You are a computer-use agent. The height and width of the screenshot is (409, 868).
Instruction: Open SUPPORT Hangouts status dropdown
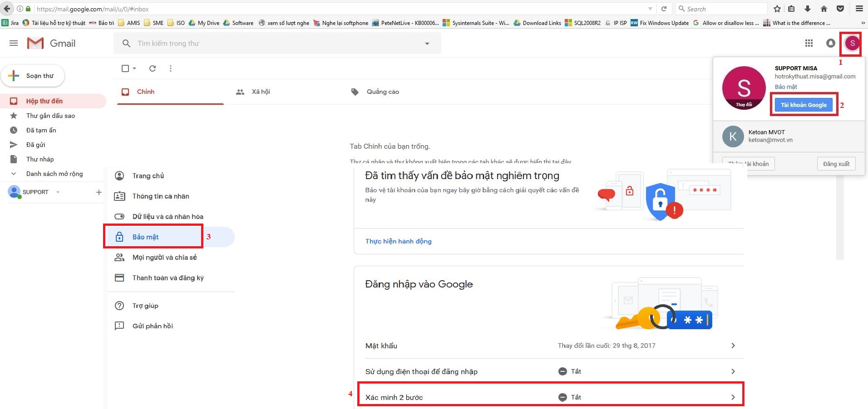(x=58, y=192)
